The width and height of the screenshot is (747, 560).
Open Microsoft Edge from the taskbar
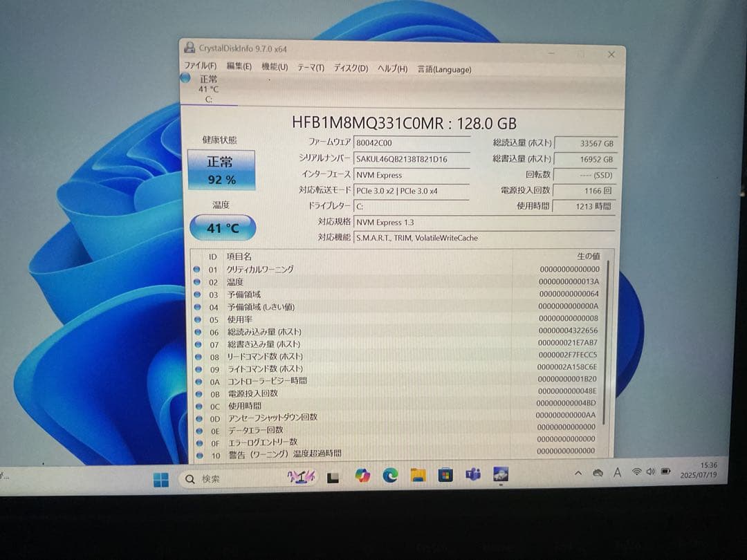pyautogui.click(x=389, y=476)
